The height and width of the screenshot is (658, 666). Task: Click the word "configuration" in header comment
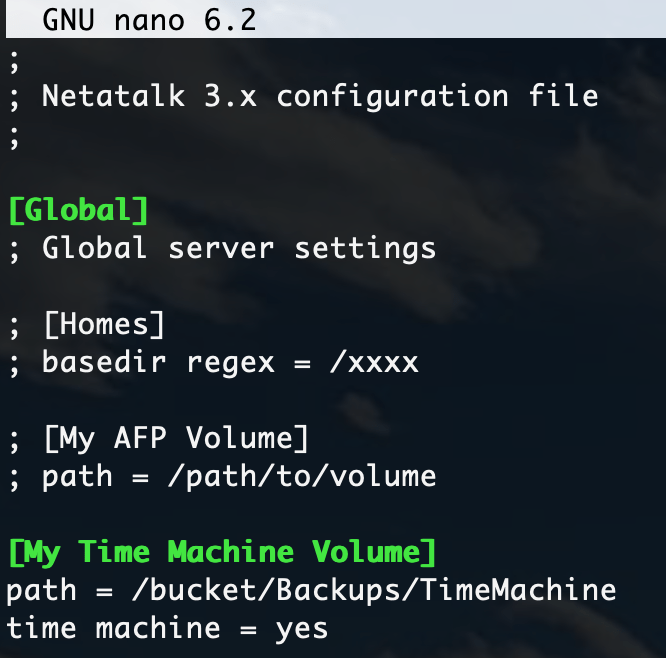point(392,97)
